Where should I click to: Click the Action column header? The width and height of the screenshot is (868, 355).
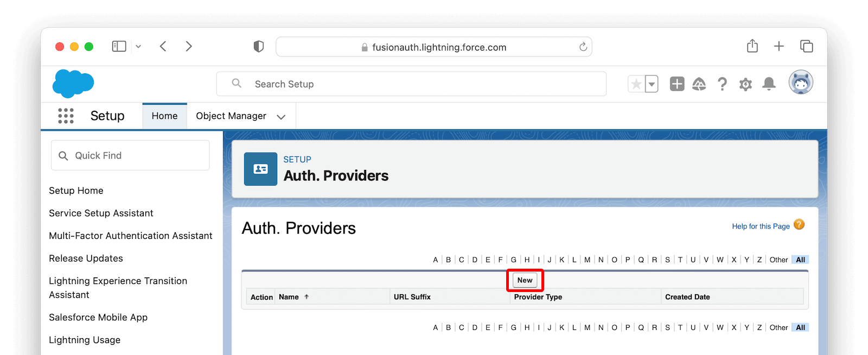coord(261,297)
